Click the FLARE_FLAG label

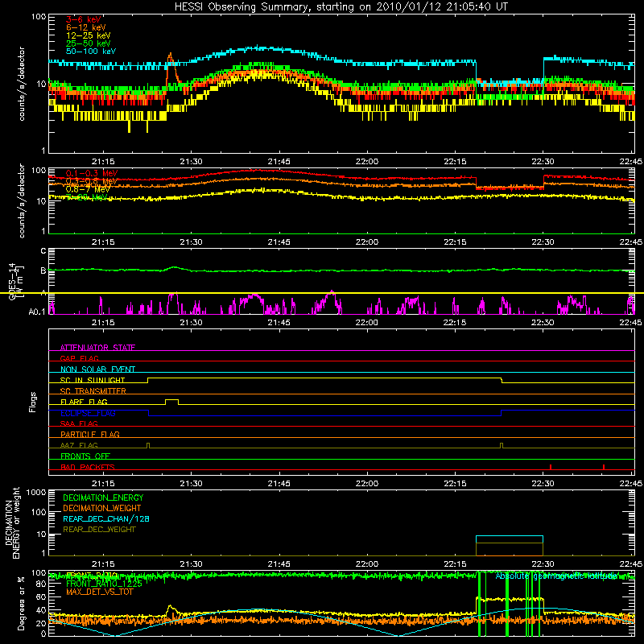[x=84, y=402]
